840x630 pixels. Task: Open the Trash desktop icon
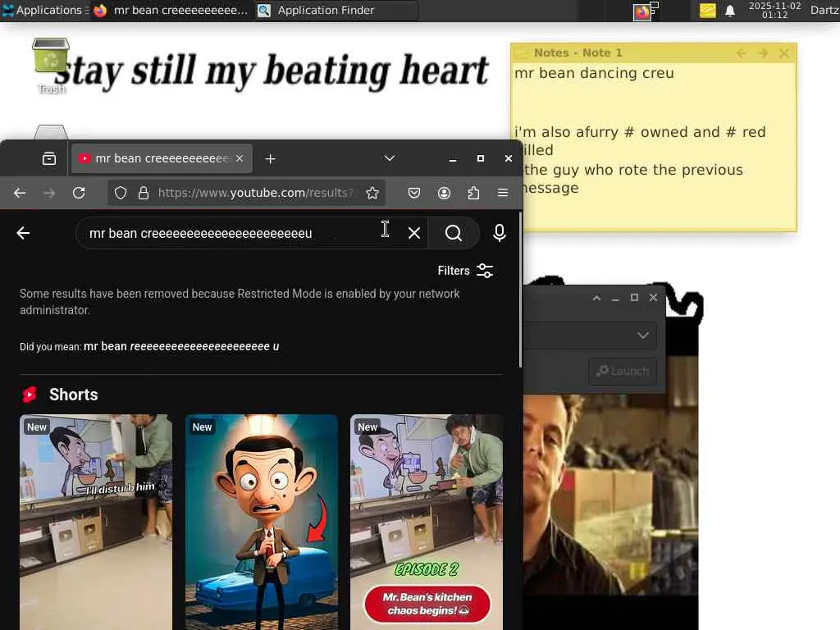(x=51, y=64)
